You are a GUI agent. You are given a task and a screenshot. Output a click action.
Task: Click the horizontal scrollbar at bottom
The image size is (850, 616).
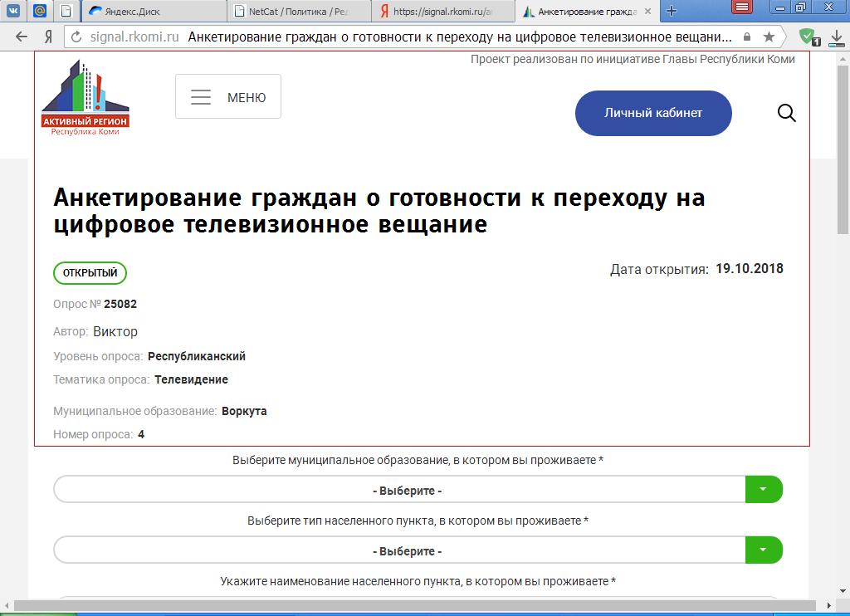[415, 607]
